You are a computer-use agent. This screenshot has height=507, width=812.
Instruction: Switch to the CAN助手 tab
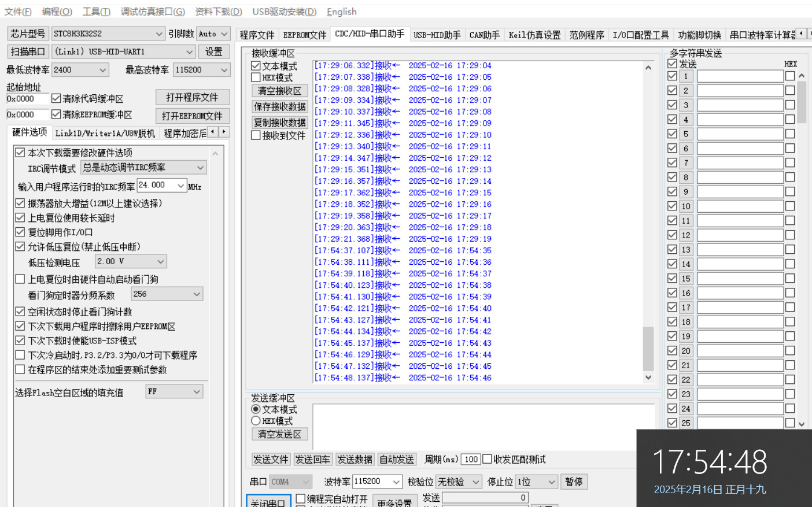click(x=484, y=35)
